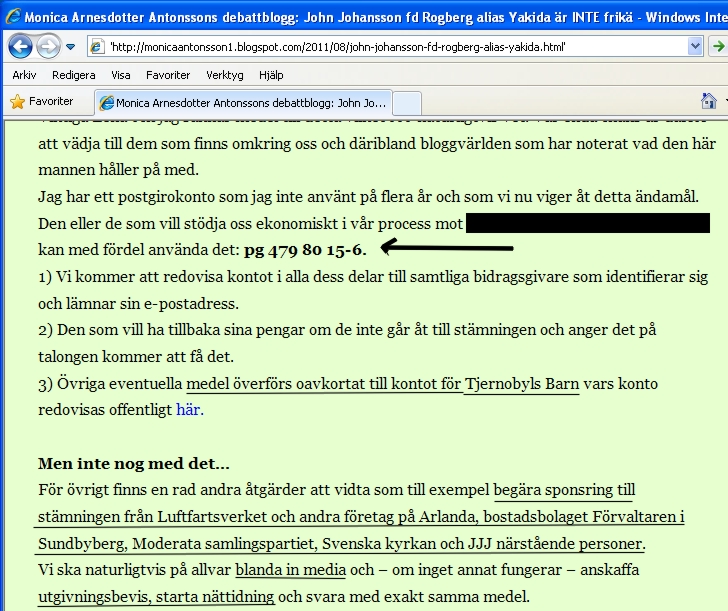
Task: Click the underlined 'Tjernobyls Barn' text
Action: 522,384
